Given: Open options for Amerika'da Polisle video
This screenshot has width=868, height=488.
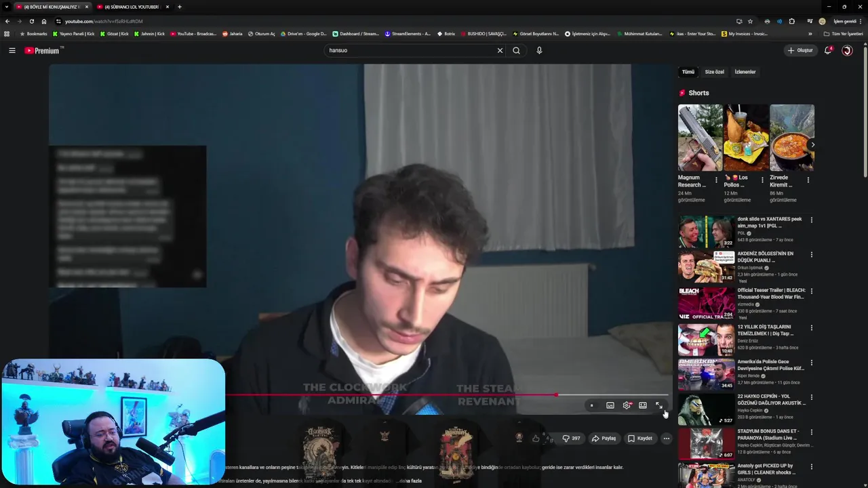Looking at the screenshot, I should tap(811, 362).
